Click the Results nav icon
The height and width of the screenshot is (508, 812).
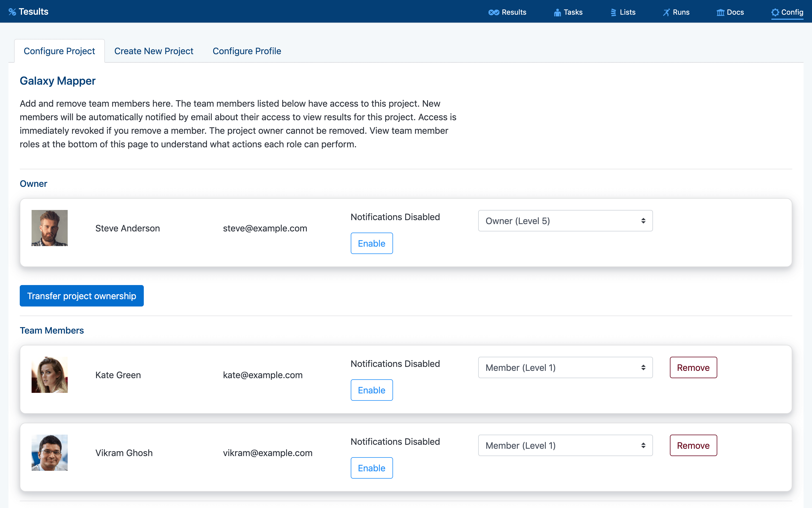(x=494, y=12)
